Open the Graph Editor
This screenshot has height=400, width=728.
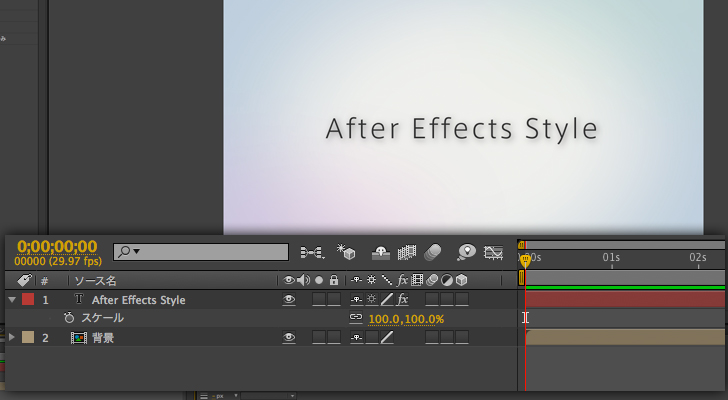pyautogui.click(x=493, y=252)
